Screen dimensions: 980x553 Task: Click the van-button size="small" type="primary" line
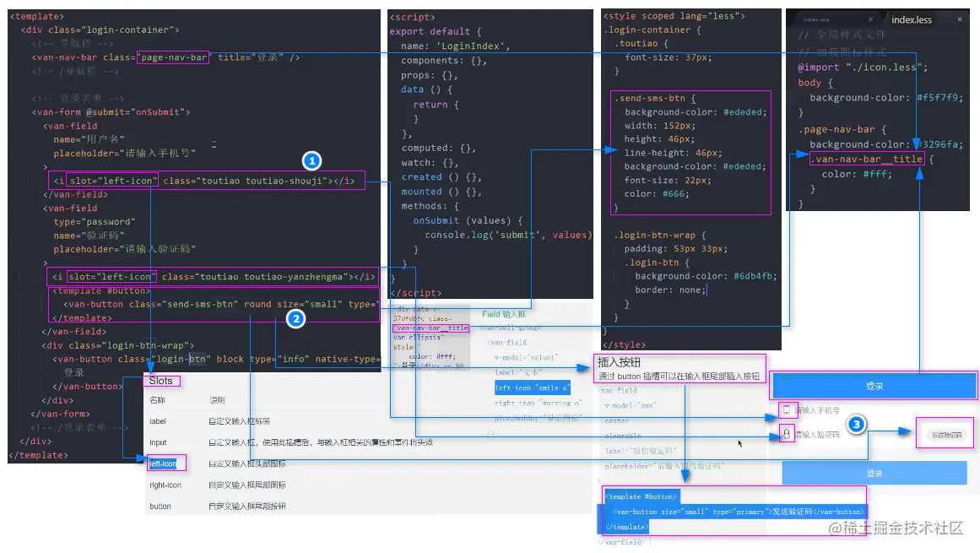click(x=739, y=512)
